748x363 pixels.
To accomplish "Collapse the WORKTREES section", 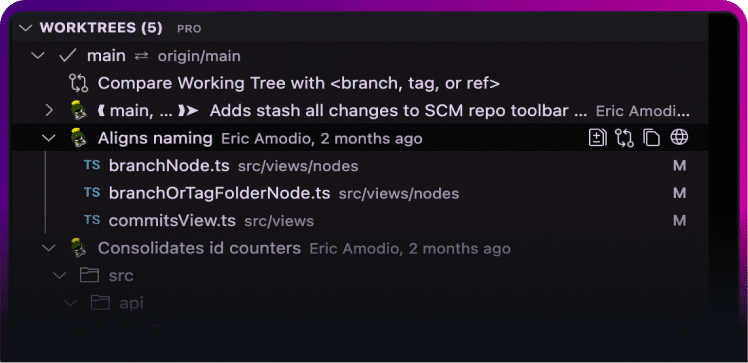I will [25, 28].
